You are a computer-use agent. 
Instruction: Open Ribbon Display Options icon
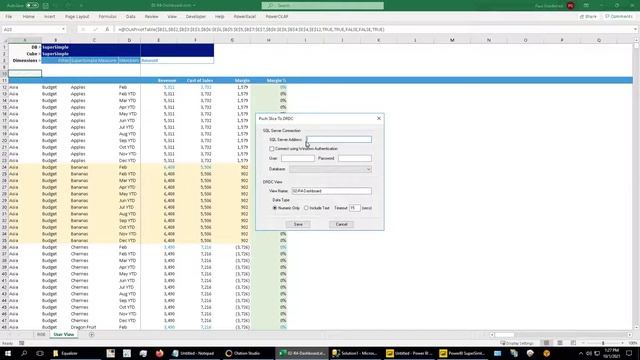pos(586,6)
